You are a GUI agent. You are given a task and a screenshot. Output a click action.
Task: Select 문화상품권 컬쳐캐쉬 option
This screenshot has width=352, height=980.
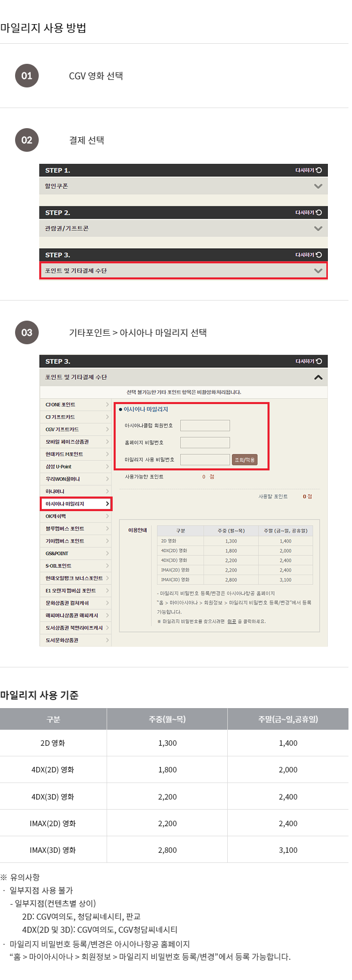[76, 603]
